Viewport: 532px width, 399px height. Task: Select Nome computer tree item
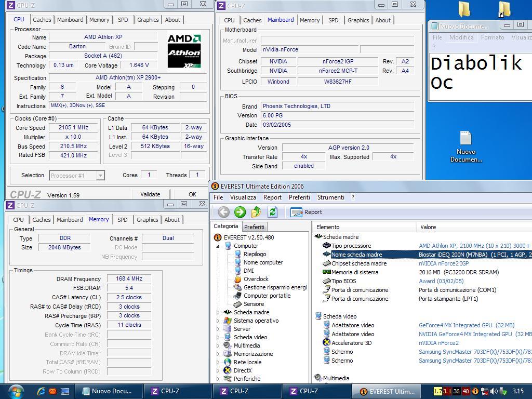[x=263, y=262]
